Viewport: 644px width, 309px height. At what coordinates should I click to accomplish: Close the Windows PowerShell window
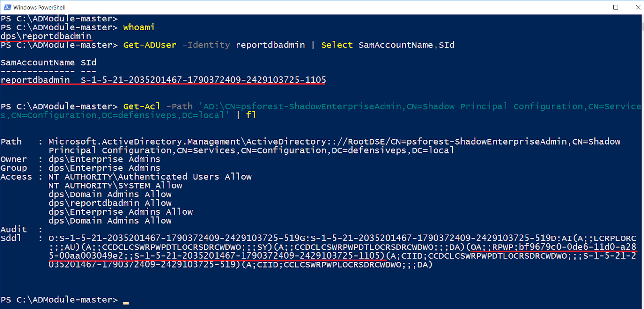pos(638,7)
